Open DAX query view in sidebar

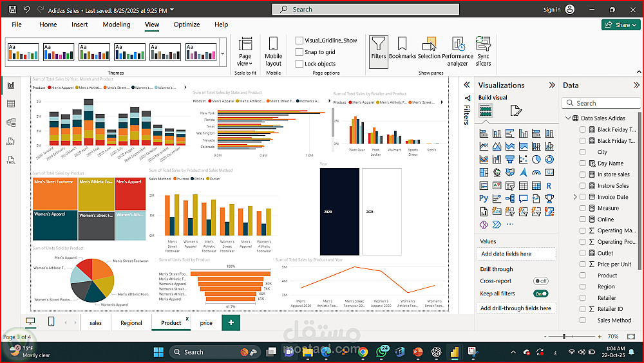pos(11,141)
